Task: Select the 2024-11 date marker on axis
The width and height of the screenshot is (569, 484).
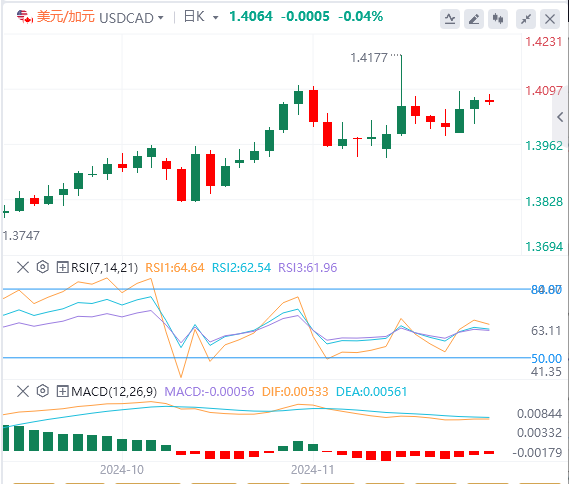Action: tap(313, 470)
